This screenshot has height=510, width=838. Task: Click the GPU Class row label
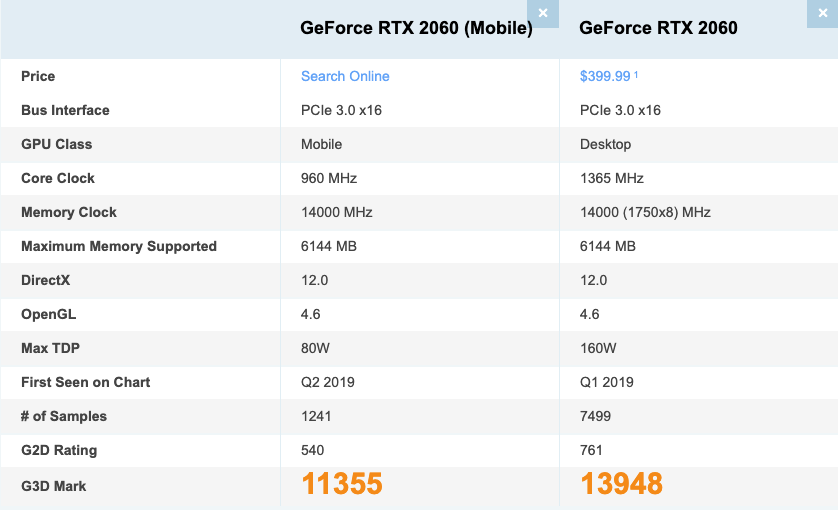(56, 144)
